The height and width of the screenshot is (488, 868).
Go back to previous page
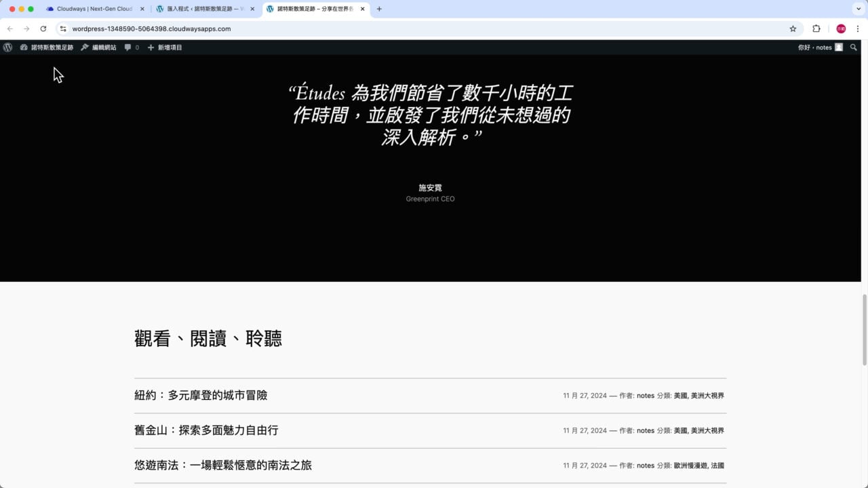(10, 29)
